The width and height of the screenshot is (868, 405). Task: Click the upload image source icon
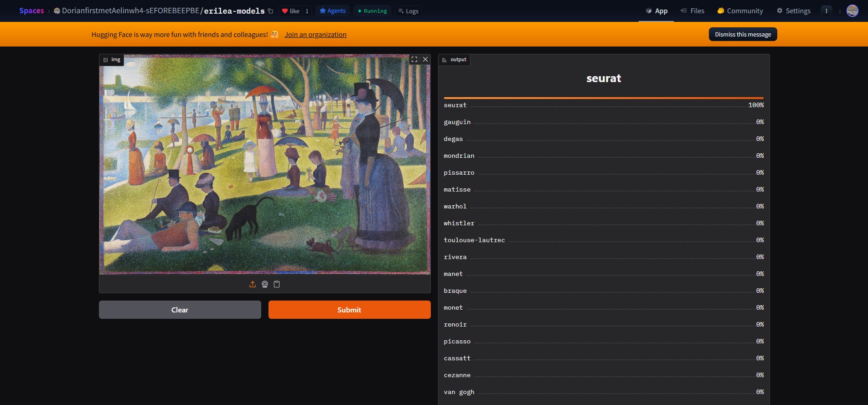(253, 284)
